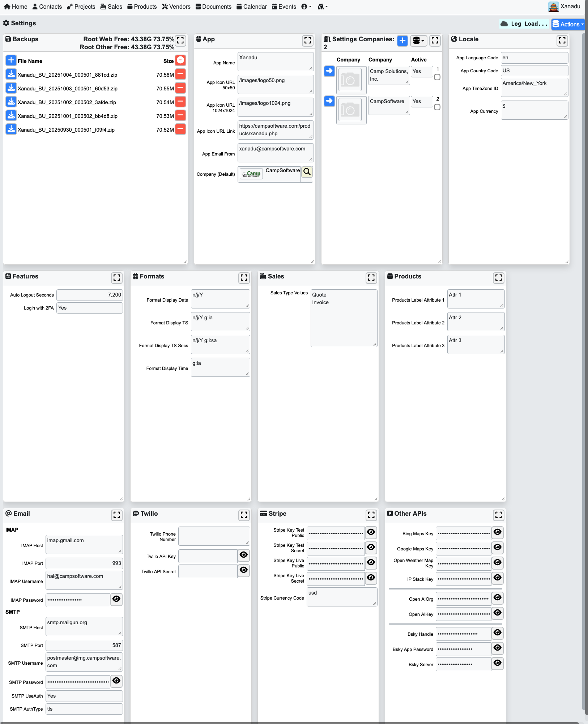Add a new company in Settings Companies
The width and height of the screenshot is (588, 724).
point(402,41)
